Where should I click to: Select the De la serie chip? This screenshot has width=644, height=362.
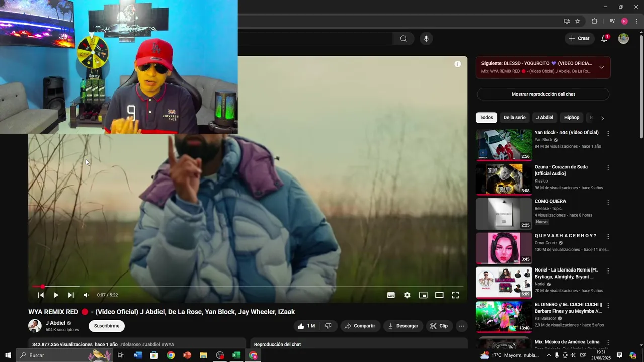tap(514, 118)
